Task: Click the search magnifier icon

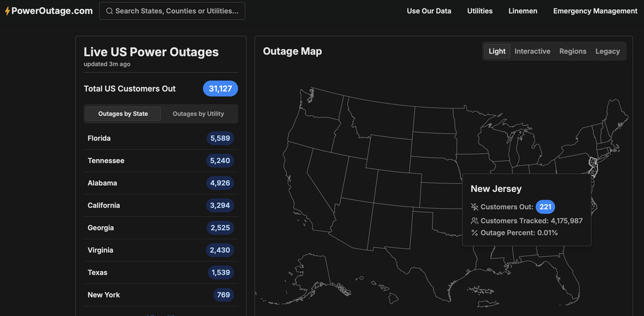Action: 109,11
